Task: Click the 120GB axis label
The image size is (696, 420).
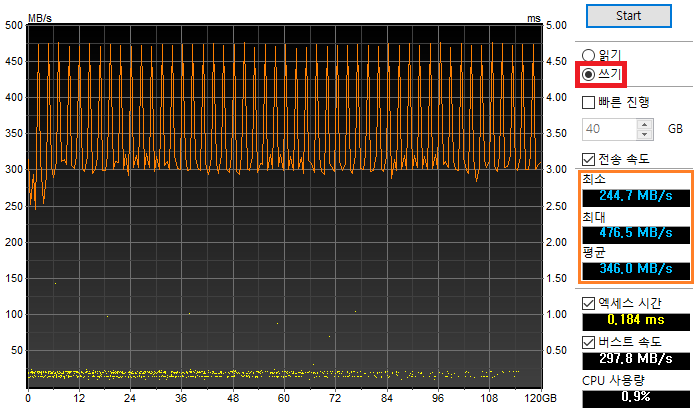Action: [540, 398]
